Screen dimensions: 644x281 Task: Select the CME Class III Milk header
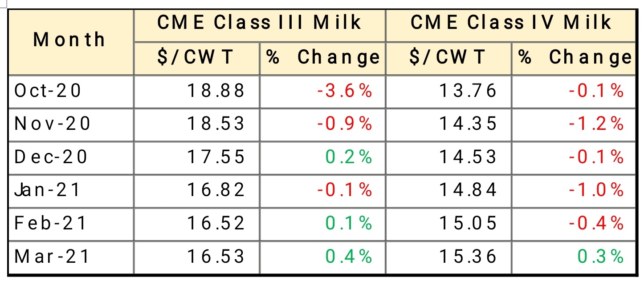coord(259,23)
